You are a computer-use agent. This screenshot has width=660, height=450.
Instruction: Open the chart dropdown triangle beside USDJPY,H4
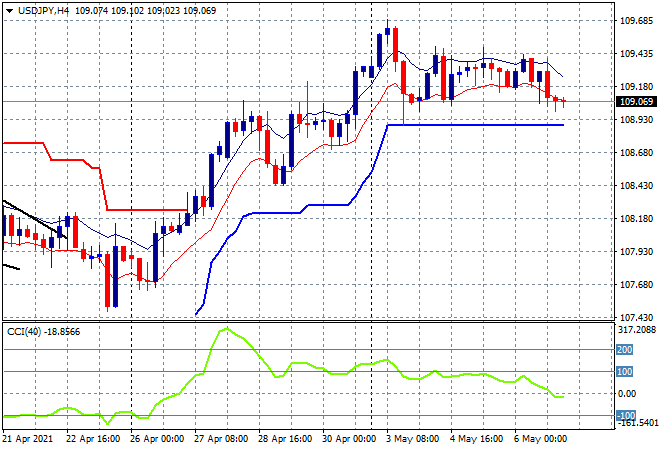pyautogui.click(x=9, y=11)
